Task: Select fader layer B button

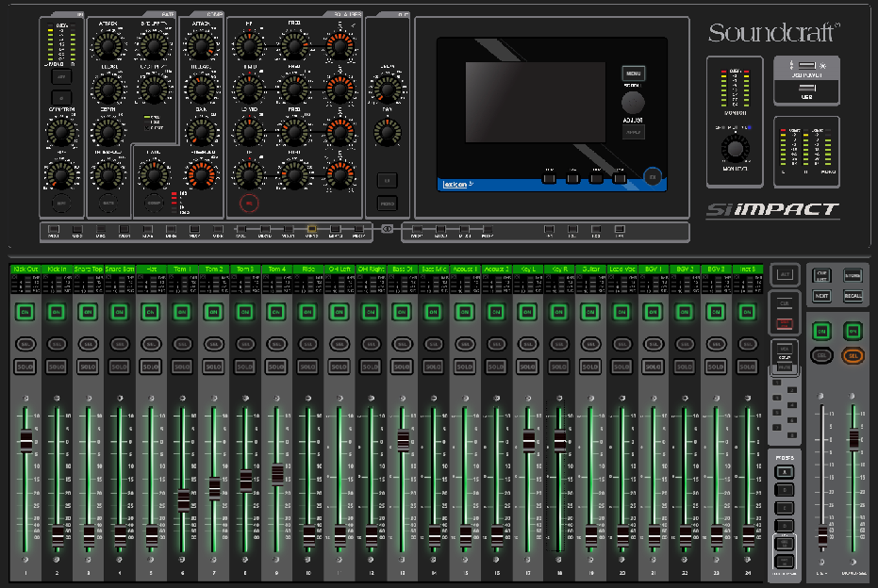Action: [x=784, y=490]
